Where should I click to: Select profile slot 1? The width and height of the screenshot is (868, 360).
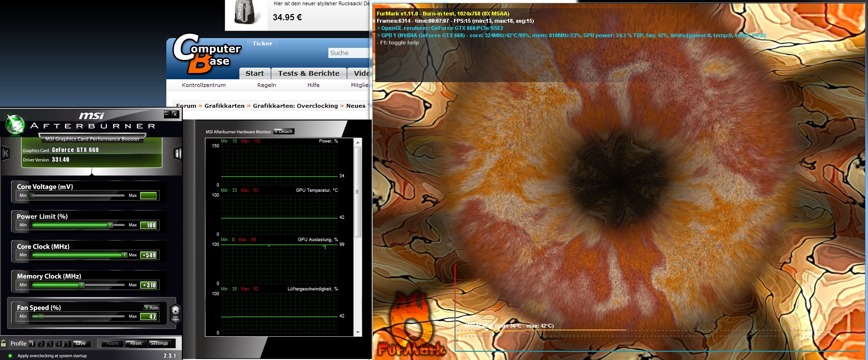tap(32, 344)
